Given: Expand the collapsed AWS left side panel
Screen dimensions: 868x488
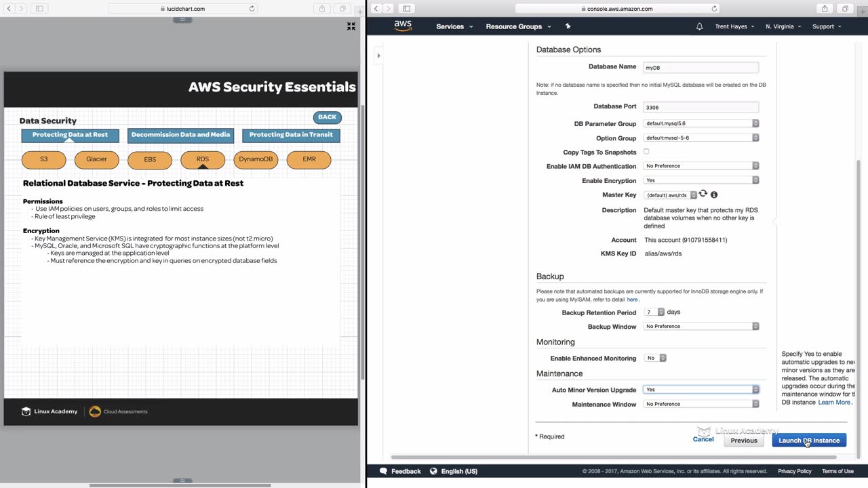Looking at the screenshot, I should (x=378, y=56).
